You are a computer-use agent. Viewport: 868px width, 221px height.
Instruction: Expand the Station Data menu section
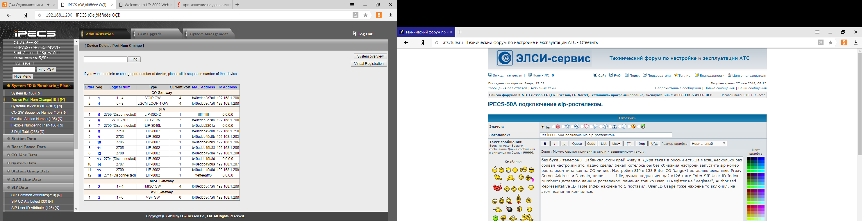(x=38, y=139)
